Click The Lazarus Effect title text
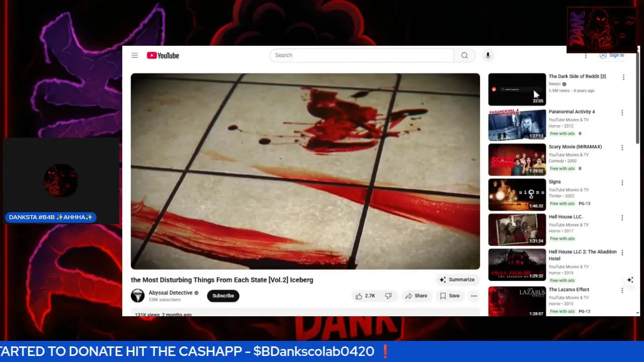This screenshot has width=644, height=362. coord(569,290)
